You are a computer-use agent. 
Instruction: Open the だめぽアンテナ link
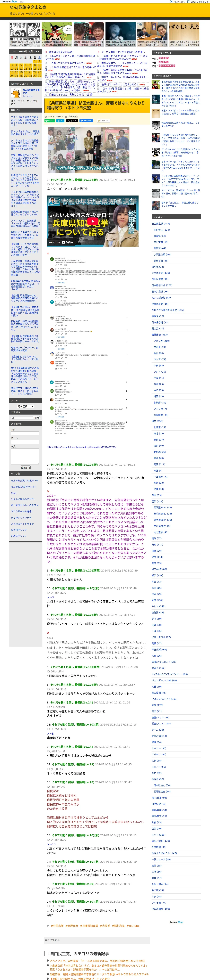19,536
